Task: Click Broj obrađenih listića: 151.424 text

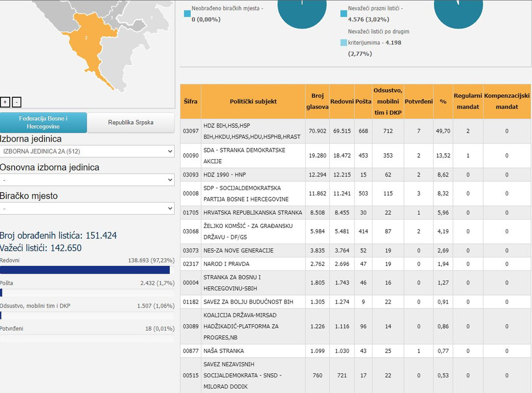Action: click(58, 235)
